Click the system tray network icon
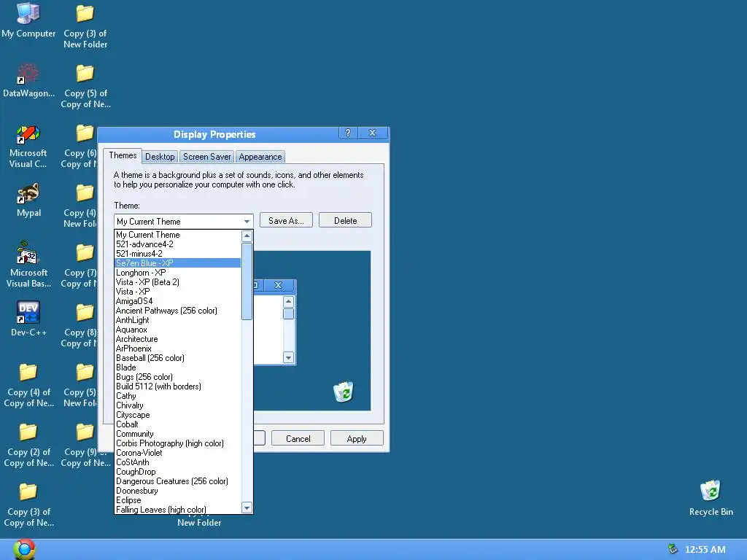 [672, 549]
